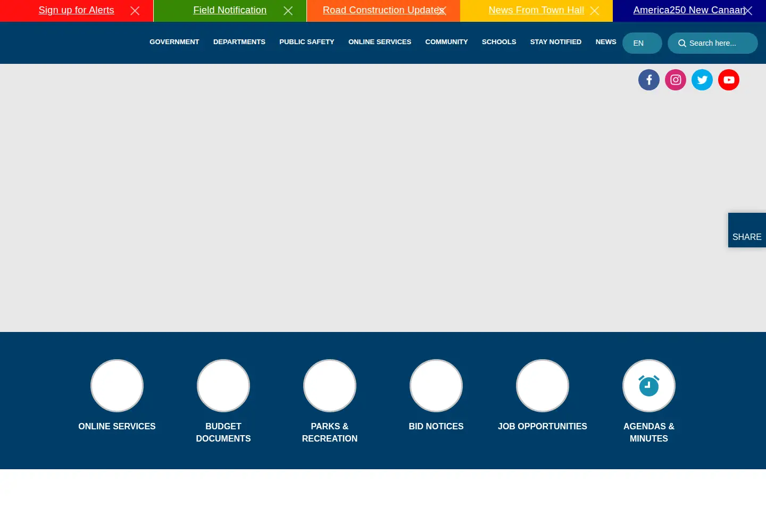Open the Public Safety menu
This screenshot has width=766, height=532.
click(x=307, y=41)
